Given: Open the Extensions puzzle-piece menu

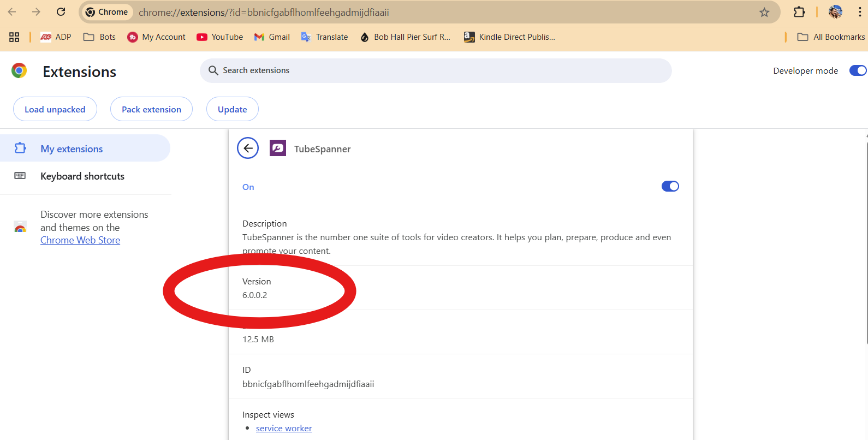Looking at the screenshot, I should point(799,12).
